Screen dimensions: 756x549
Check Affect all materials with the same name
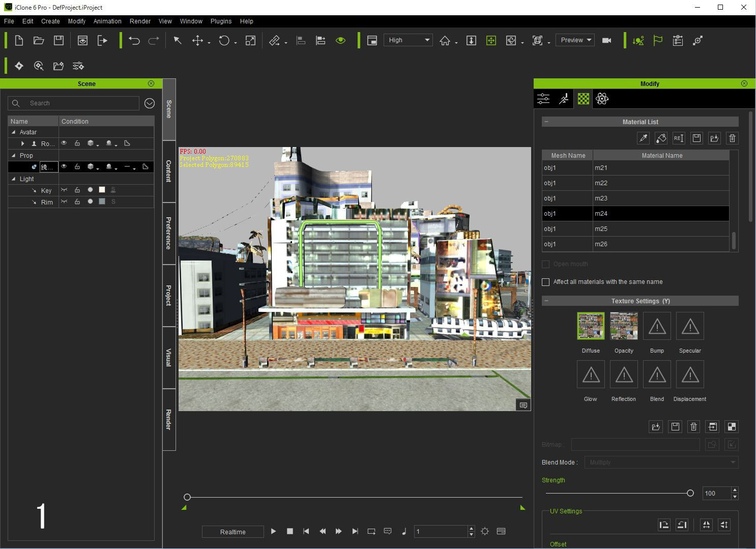546,282
